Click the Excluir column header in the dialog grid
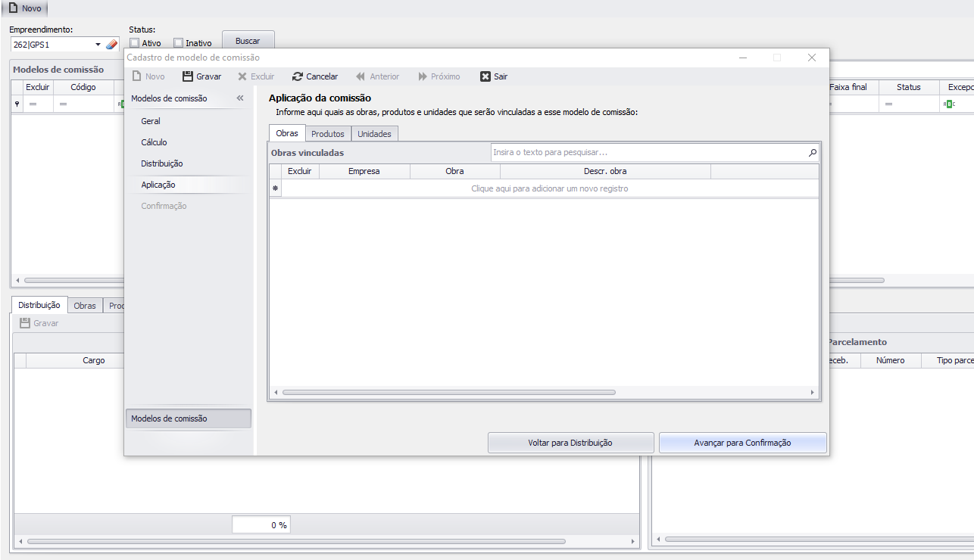This screenshot has width=974, height=560. pos(300,171)
